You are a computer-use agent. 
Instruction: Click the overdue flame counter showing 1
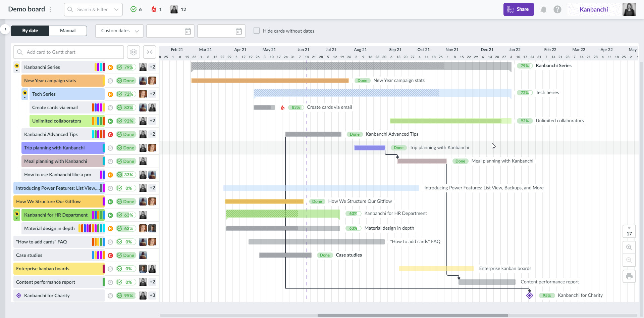(156, 9)
